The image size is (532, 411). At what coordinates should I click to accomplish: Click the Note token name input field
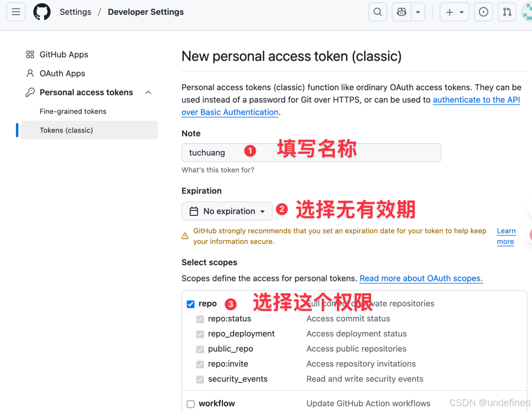click(x=310, y=153)
